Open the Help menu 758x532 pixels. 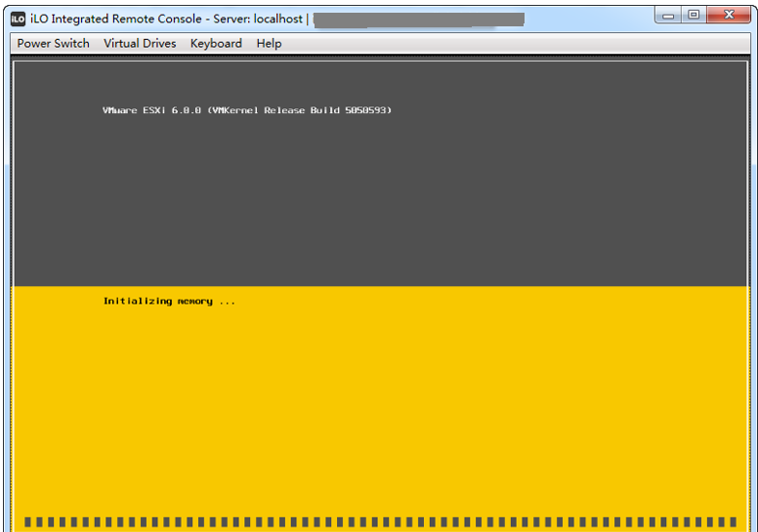click(x=269, y=44)
